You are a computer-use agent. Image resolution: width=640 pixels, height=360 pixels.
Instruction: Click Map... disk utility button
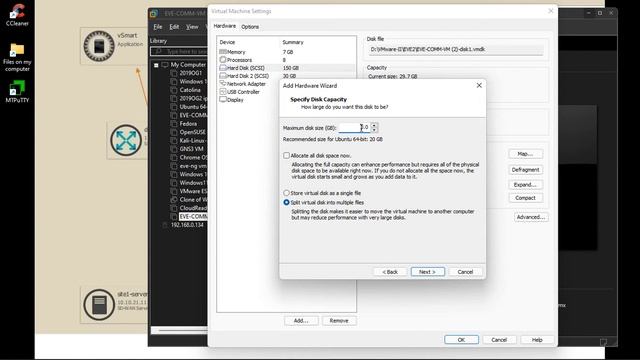tap(525, 154)
